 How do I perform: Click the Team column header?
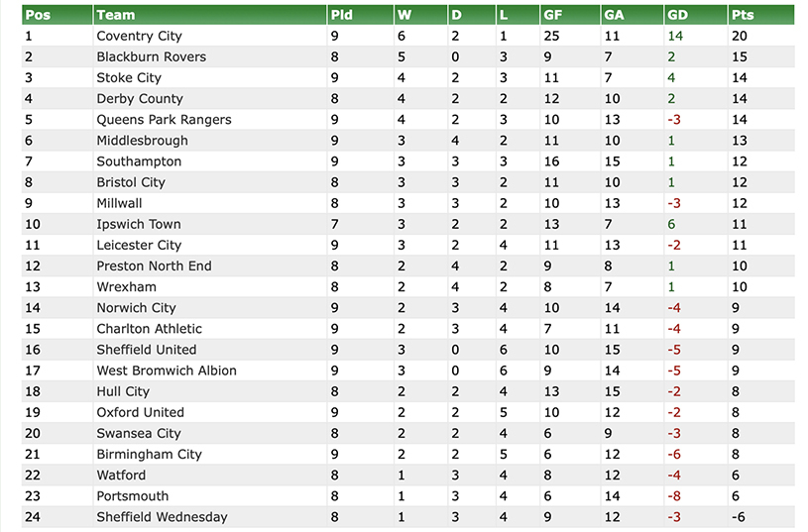click(x=116, y=15)
